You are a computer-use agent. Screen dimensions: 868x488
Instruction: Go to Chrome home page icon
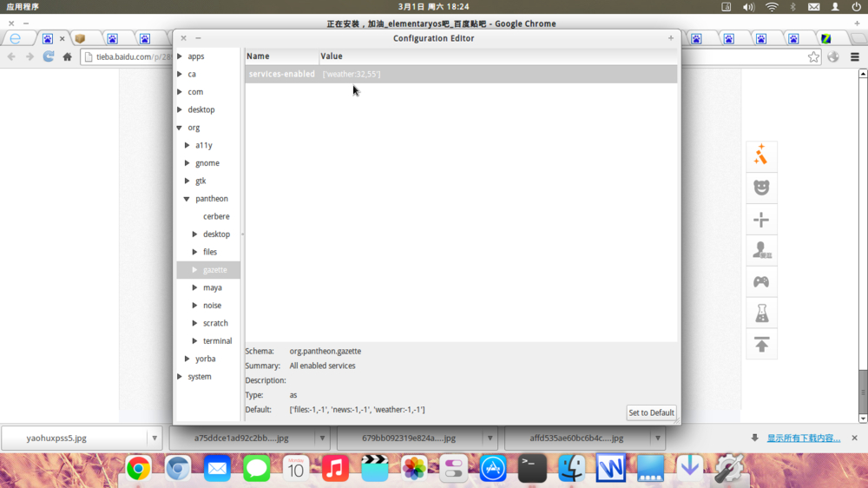tap(67, 56)
